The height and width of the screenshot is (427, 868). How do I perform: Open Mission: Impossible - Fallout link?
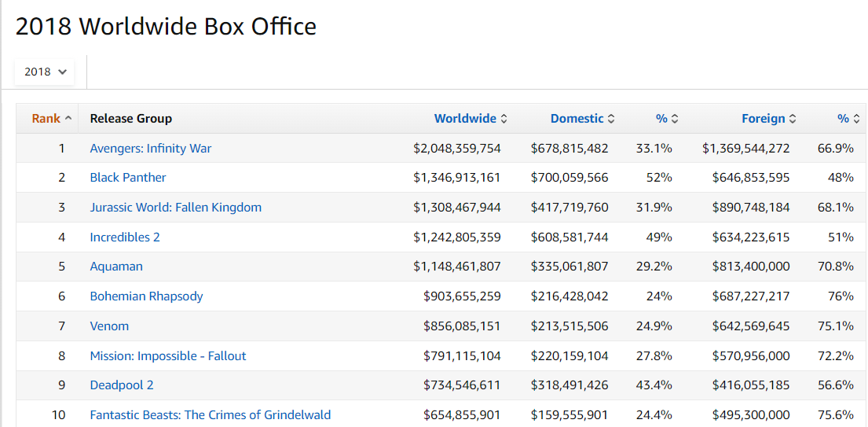168,356
